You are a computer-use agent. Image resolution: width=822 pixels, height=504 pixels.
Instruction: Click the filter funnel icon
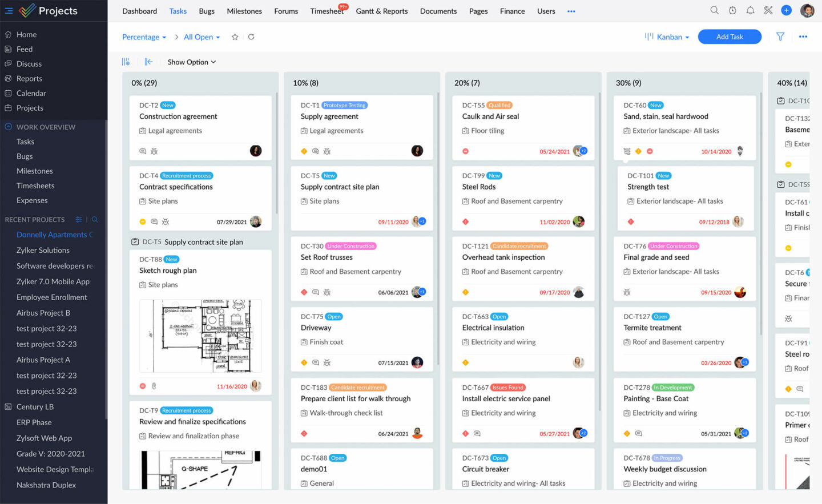pyautogui.click(x=780, y=37)
